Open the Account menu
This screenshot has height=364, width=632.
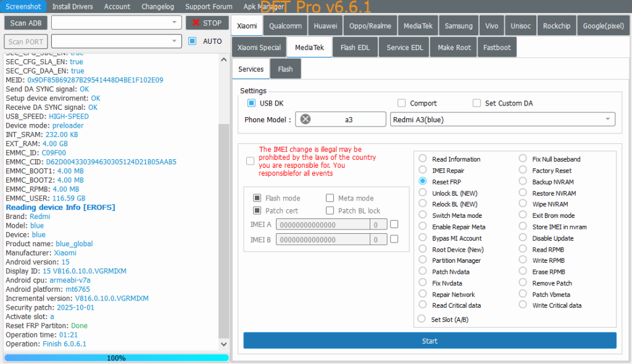coord(117,6)
